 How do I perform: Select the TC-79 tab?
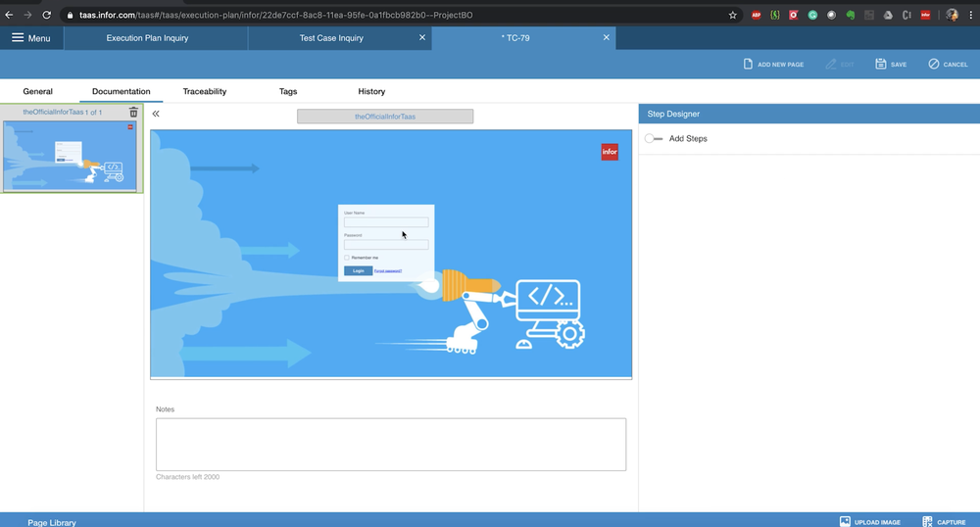pos(515,38)
